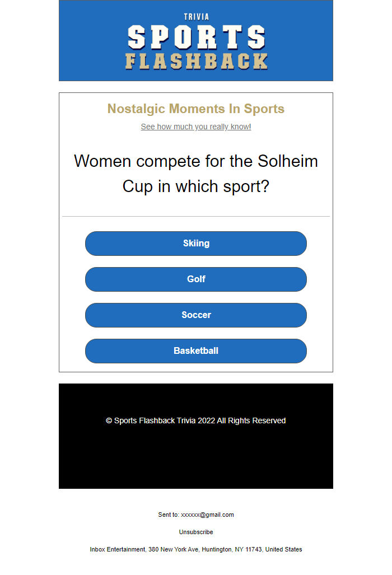Image resolution: width=392 pixels, height=575 pixels.
Task: Click the Solheim Cup question text
Action: (196, 174)
